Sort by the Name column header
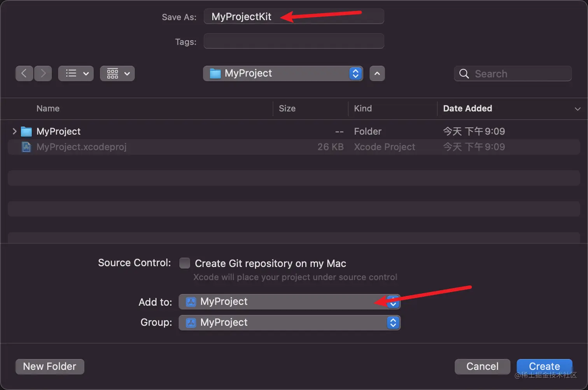The image size is (588, 390). [x=48, y=109]
